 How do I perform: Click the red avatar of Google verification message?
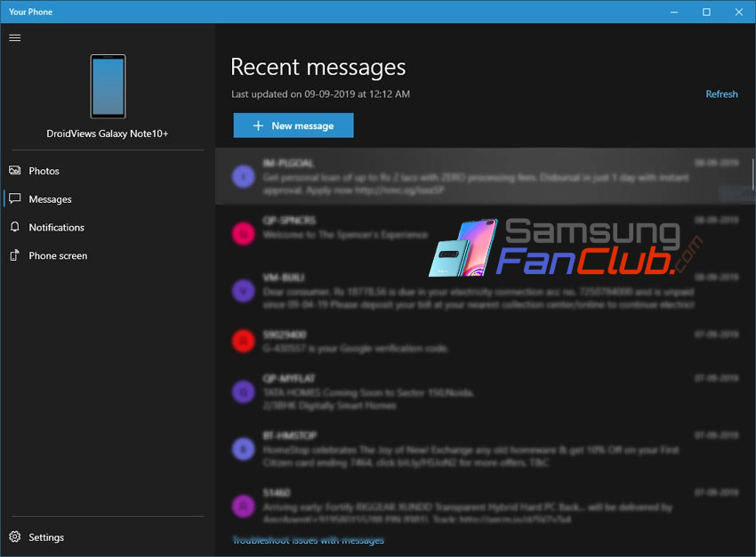coord(244,341)
